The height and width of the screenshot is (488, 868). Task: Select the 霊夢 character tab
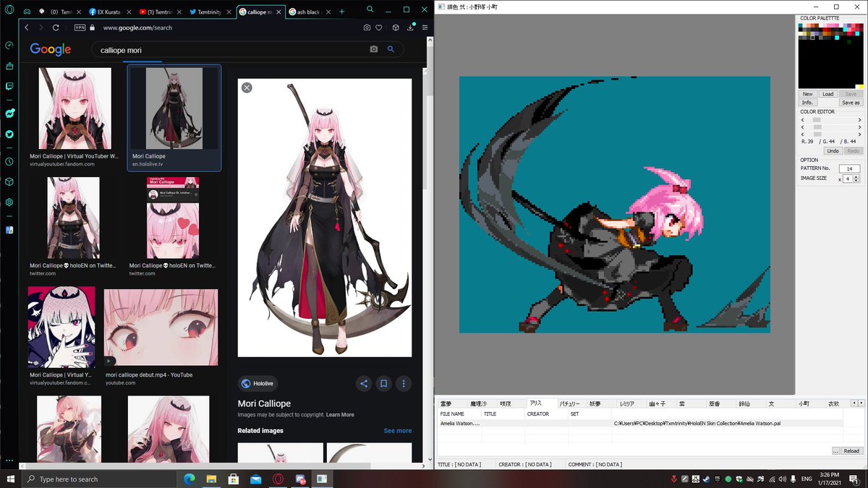(446, 403)
